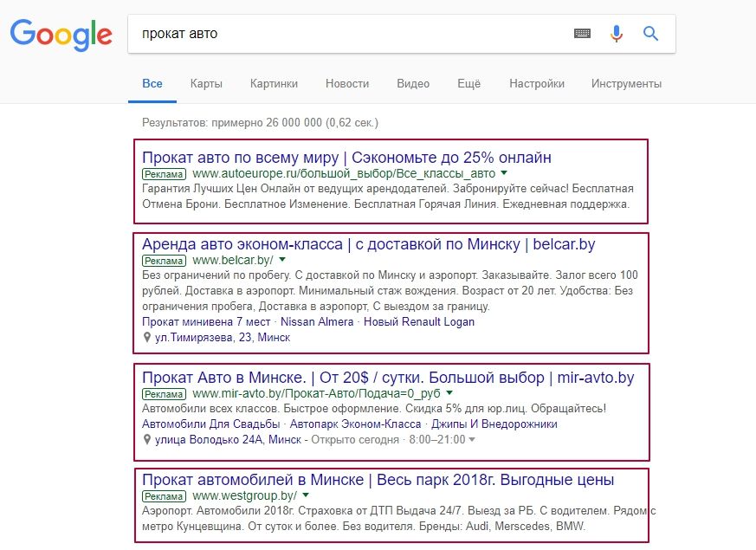Click the magnifying glass search button

pyautogui.click(x=650, y=33)
